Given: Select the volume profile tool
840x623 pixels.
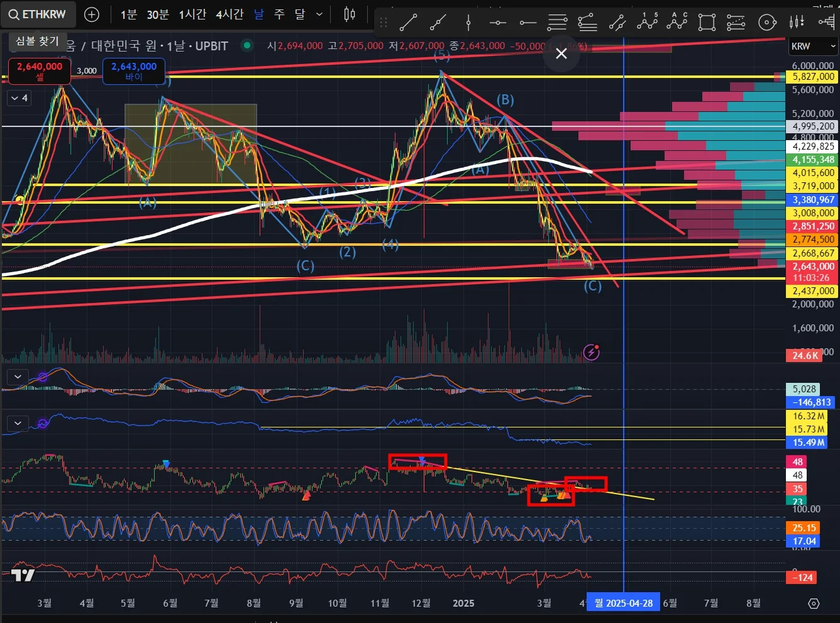Looking at the screenshot, I should (x=827, y=22).
